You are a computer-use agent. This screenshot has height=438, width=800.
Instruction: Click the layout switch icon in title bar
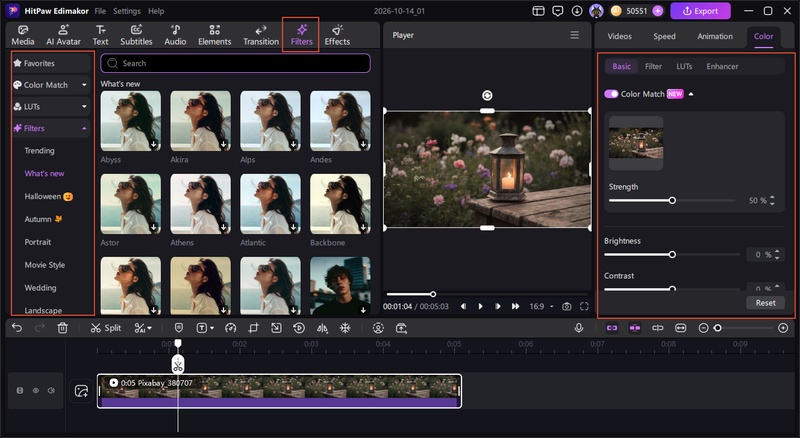pos(538,11)
